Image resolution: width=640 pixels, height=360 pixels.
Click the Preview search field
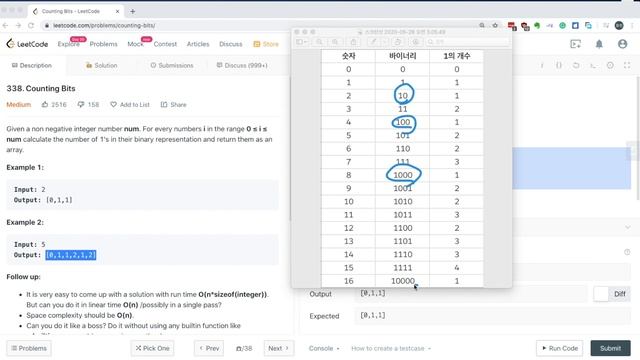[x=467, y=42]
